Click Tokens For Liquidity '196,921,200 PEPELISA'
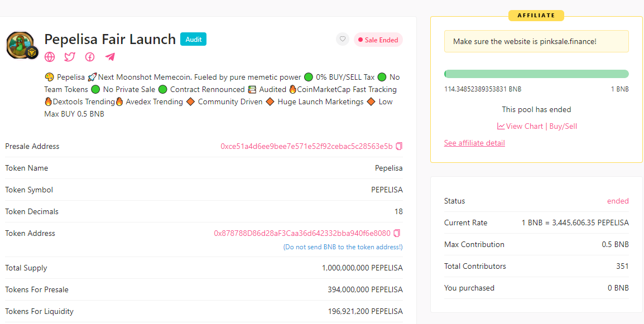Viewport: 644px width, 324px height. click(x=366, y=311)
